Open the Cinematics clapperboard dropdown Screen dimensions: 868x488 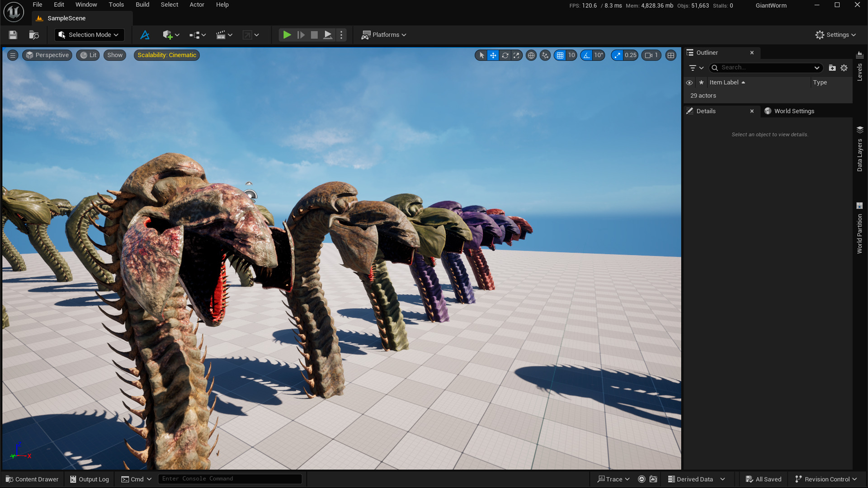point(224,35)
